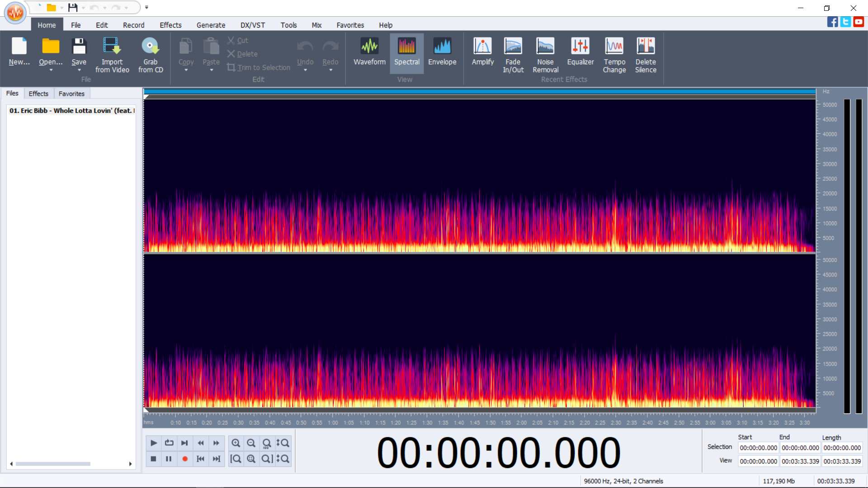Select the Eric Bibb Whole Lotta Lovin' file
This screenshot has height=488, width=868.
(72, 111)
